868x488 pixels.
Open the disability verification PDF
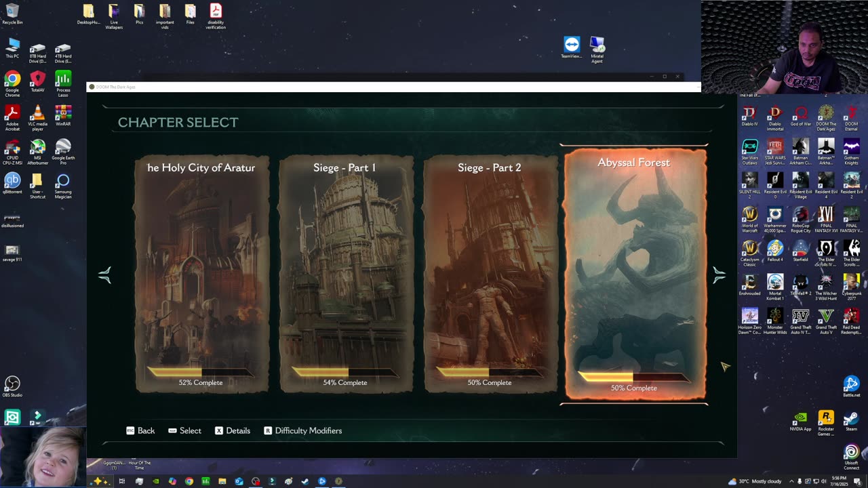(216, 16)
